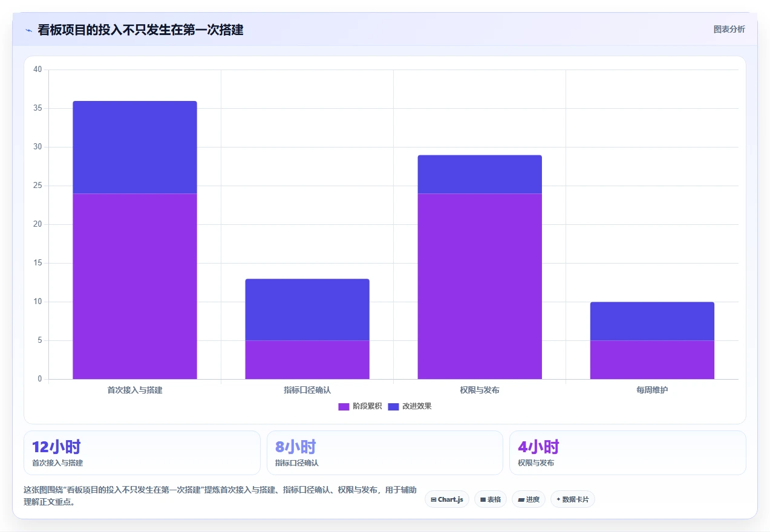
Task: Click the 10 y-axis tick label
Action: pos(38,302)
